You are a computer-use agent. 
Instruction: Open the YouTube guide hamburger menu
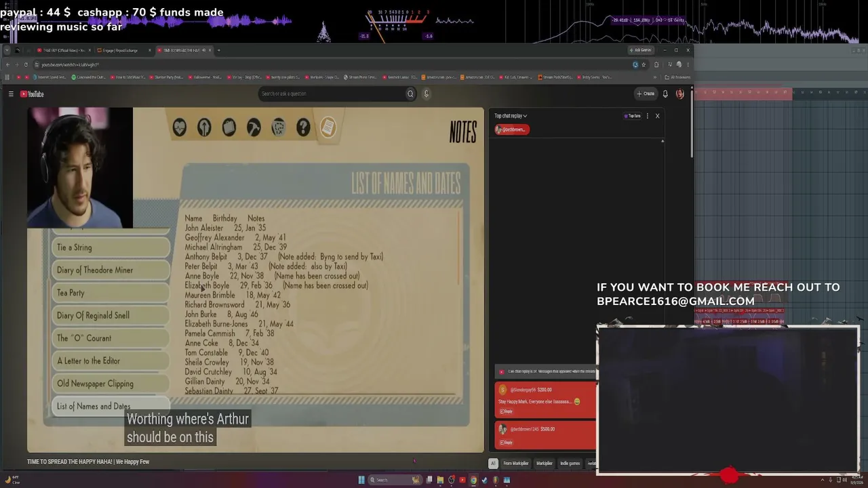pyautogui.click(x=11, y=94)
